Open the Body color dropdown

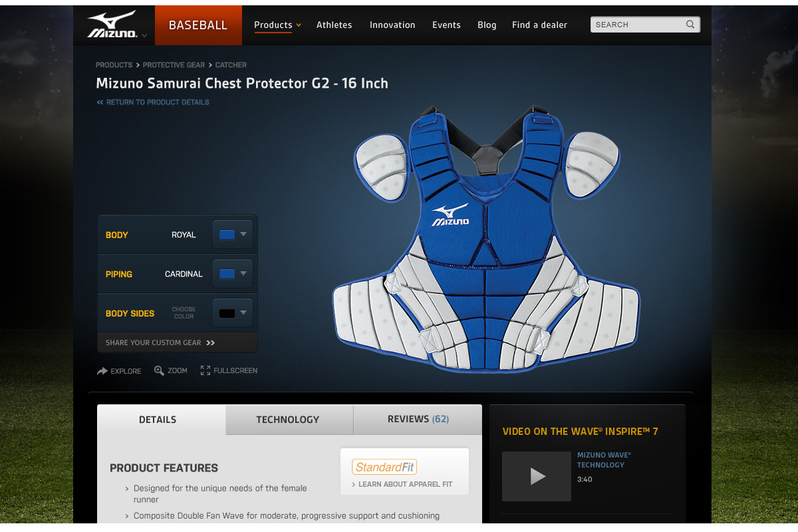click(232, 235)
